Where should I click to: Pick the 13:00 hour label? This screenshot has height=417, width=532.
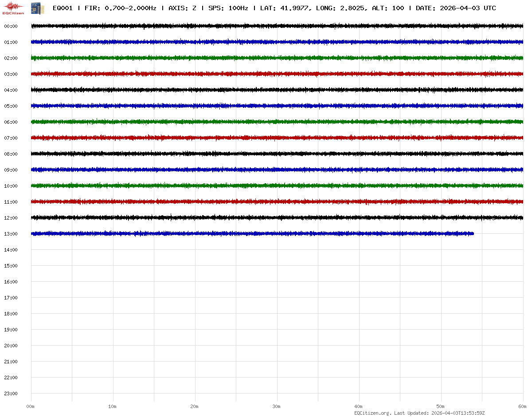[11, 234]
